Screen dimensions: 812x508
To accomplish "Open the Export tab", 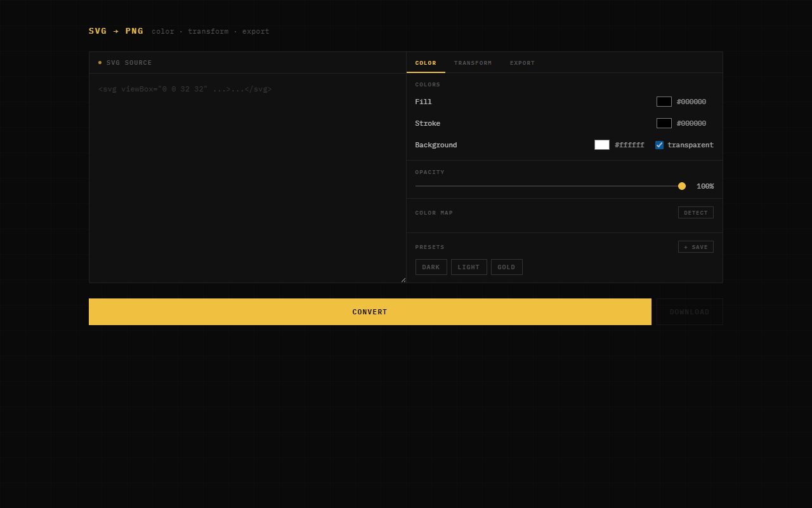I will pyautogui.click(x=522, y=63).
